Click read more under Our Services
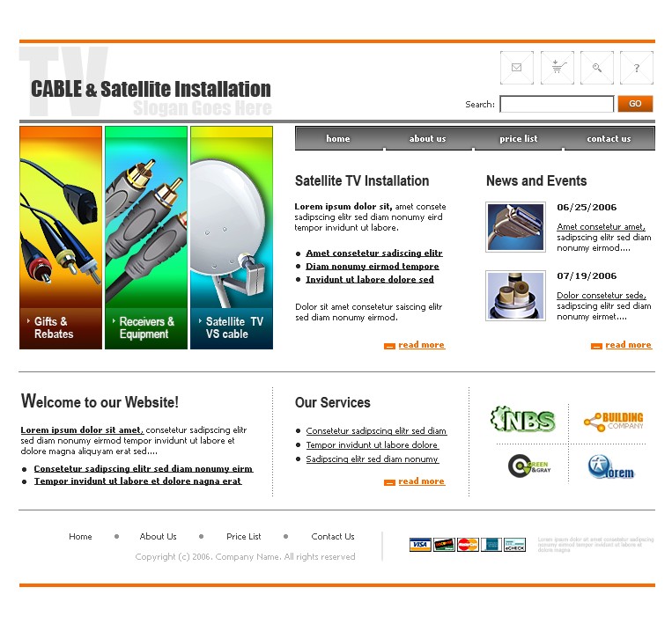Image resolution: width=672 pixels, height=624 pixels. tap(421, 481)
